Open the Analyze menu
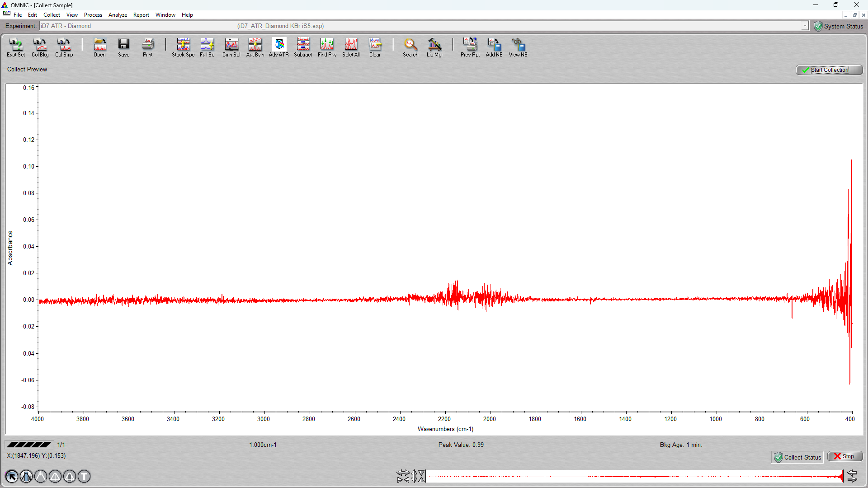The image size is (868, 488). (118, 15)
